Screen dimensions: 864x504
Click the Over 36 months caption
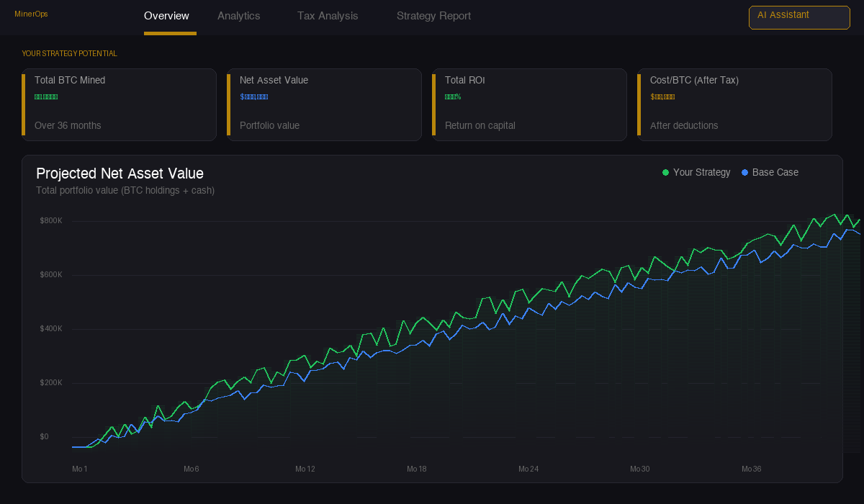pos(68,125)
